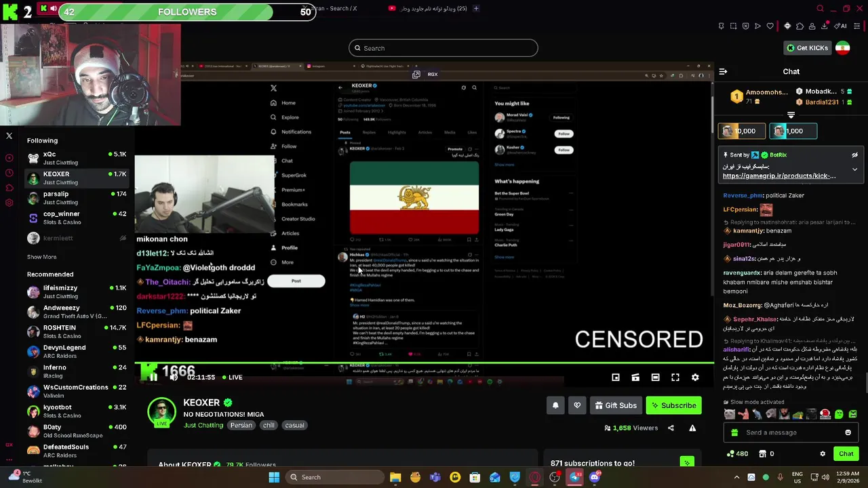Click the 10,000 kicks gift button
This screenshot has width=868, height=488.
click(x=741, y=131)
